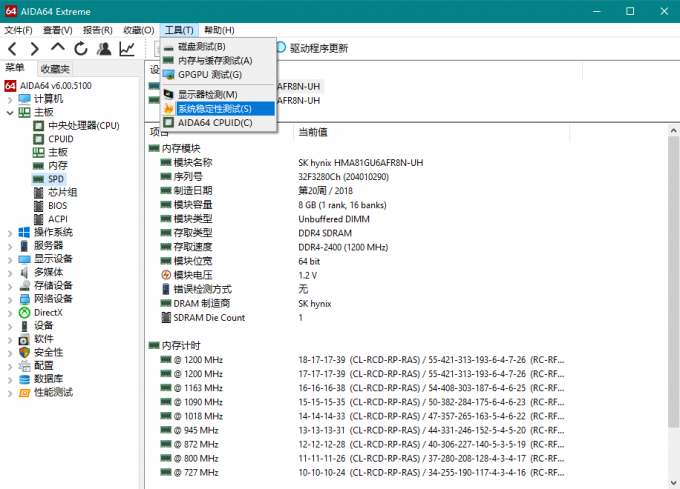680x489 pixels.
Task: Open the graph chart toolbar icon
Action: [x=127, y=49]
